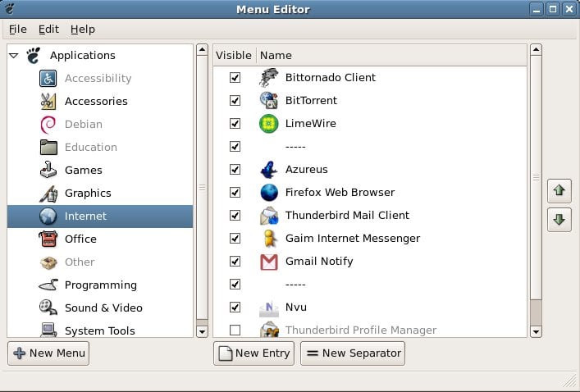
Task: Open the Edit menu
Action: pyautogui.click(x=48, y=30)
